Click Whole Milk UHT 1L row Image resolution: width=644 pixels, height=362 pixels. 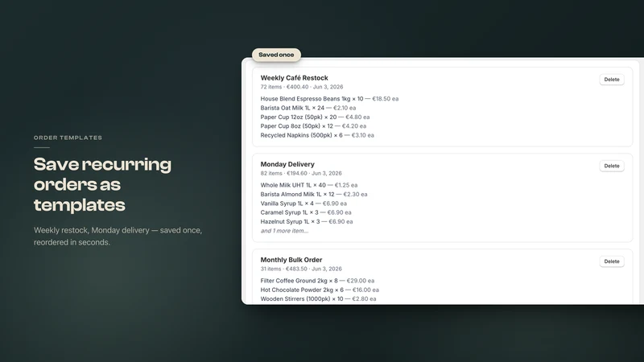(309, 185)
